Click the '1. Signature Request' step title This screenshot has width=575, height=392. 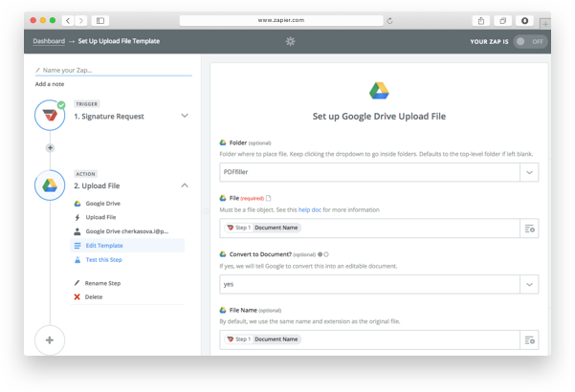[109, 116]
